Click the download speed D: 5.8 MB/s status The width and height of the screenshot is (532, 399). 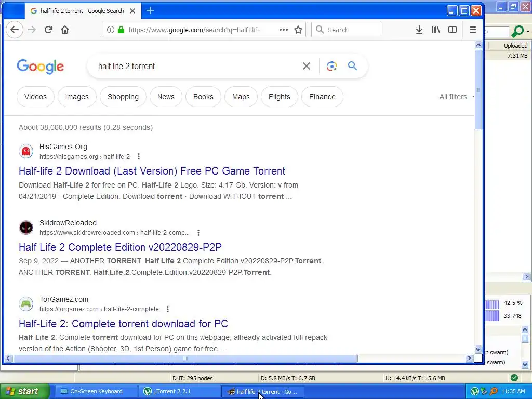click(288, 378)
